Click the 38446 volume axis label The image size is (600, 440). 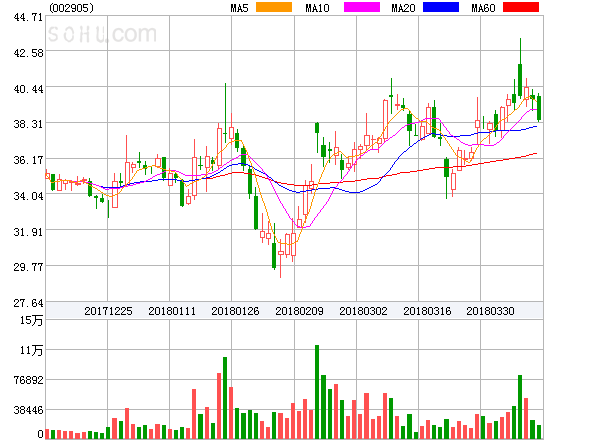28,410
